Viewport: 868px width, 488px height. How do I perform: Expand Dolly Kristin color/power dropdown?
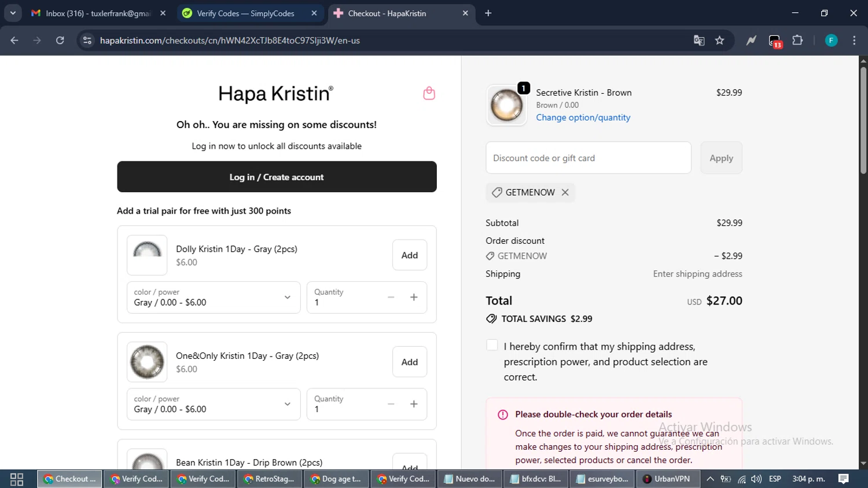click(x=214, y=298)
